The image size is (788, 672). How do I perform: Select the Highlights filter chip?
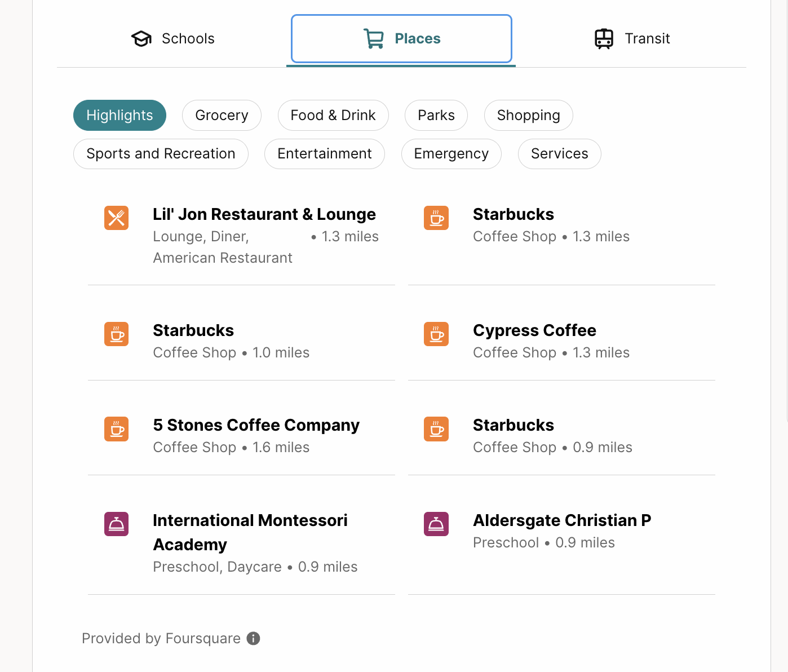(x=119, y=115)
